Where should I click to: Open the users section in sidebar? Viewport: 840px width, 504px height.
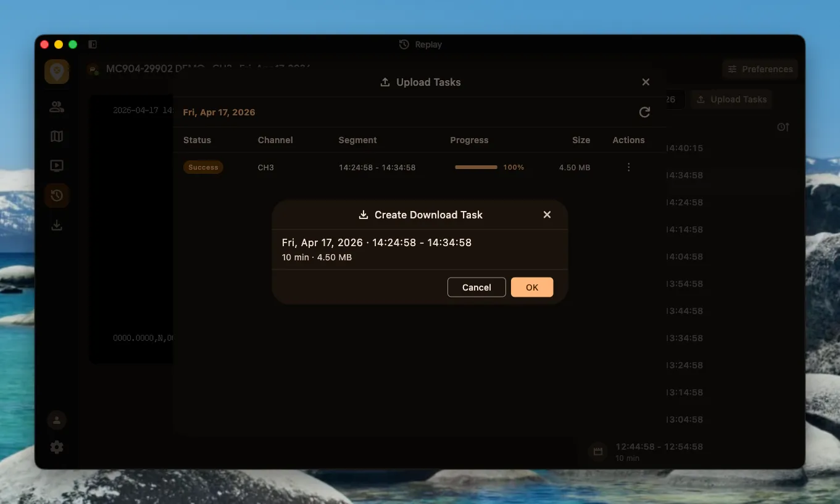[57, 107]
